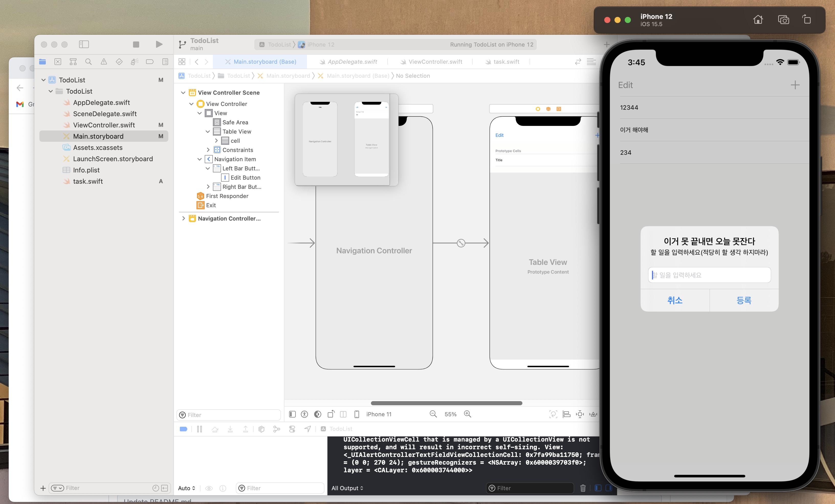Expand the Navigation Controller Scene in the outline

(183, 218)
